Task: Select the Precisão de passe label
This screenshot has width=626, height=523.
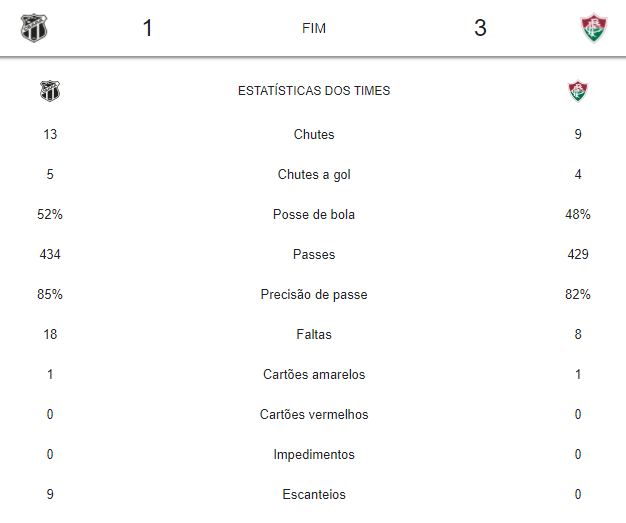Action: pyautogui.click(x=314, y=295)
